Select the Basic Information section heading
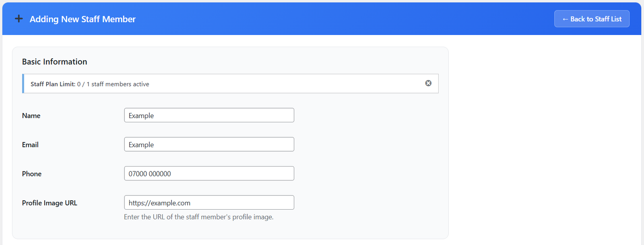The width and height of the screenshot is (644, 245). 54,62
